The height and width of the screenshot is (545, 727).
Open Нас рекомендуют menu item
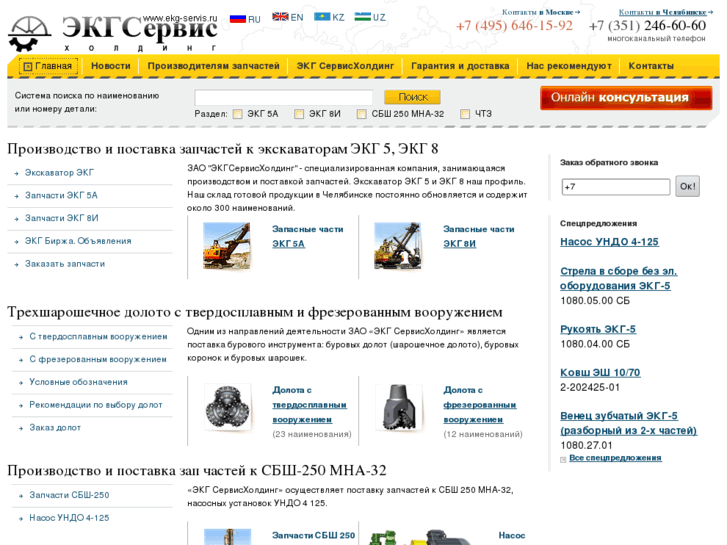(x=568, y=66)
